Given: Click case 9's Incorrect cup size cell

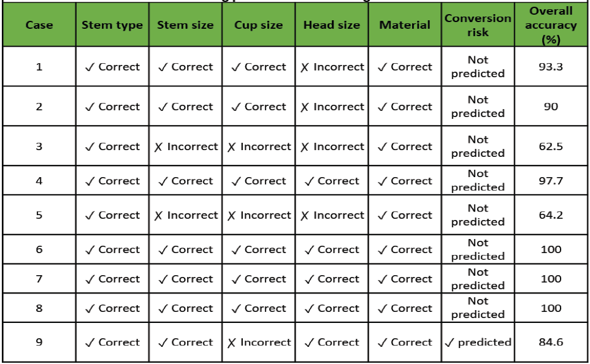Looking at the screenshot, I should tap(258, 342).
